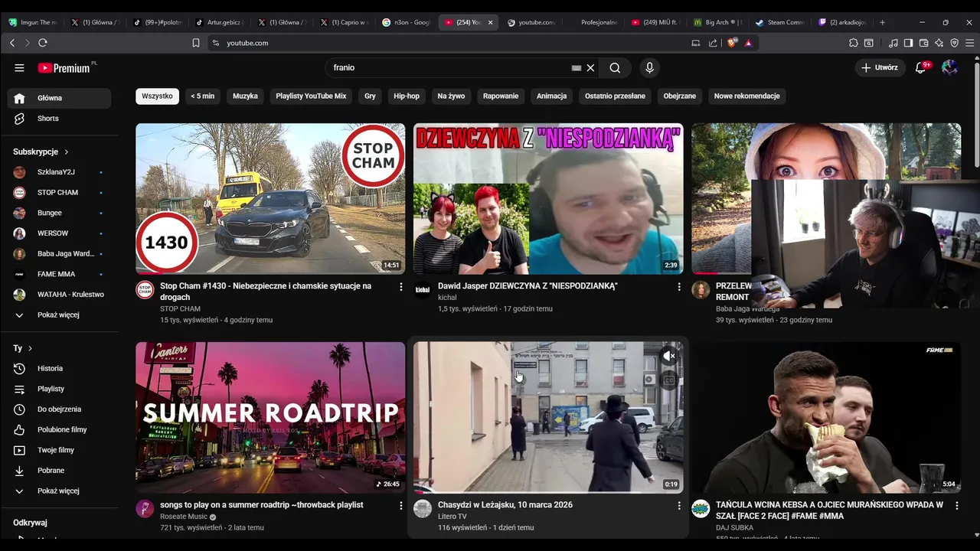Expand the Subskrypcje section chevron
The image size is (980, 551).
click(x=67, y=152)
